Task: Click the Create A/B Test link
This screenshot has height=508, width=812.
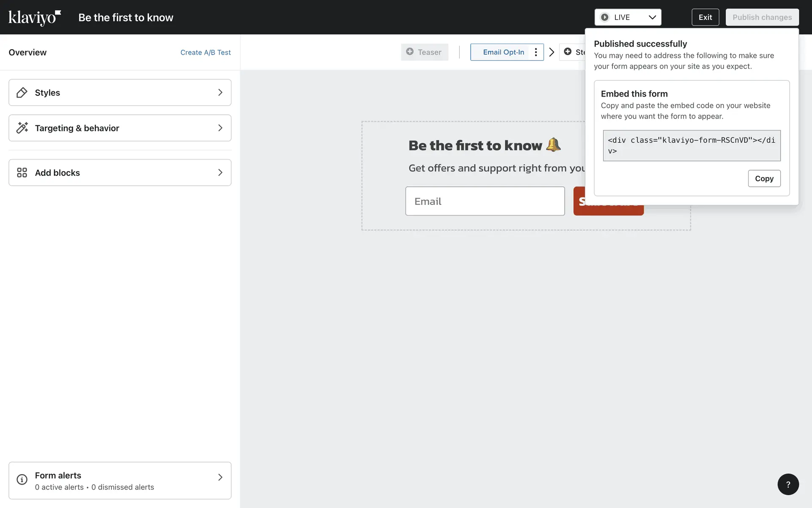Action: coord(206,52)
